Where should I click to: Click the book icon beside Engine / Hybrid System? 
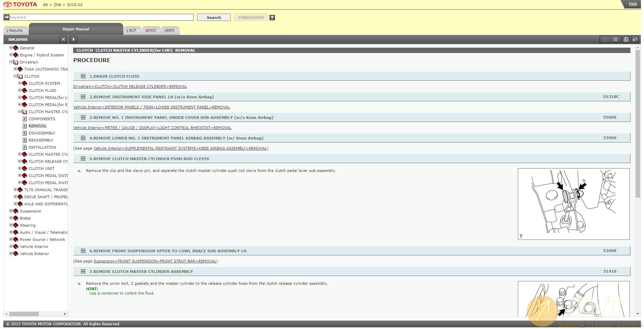[16, 55]
